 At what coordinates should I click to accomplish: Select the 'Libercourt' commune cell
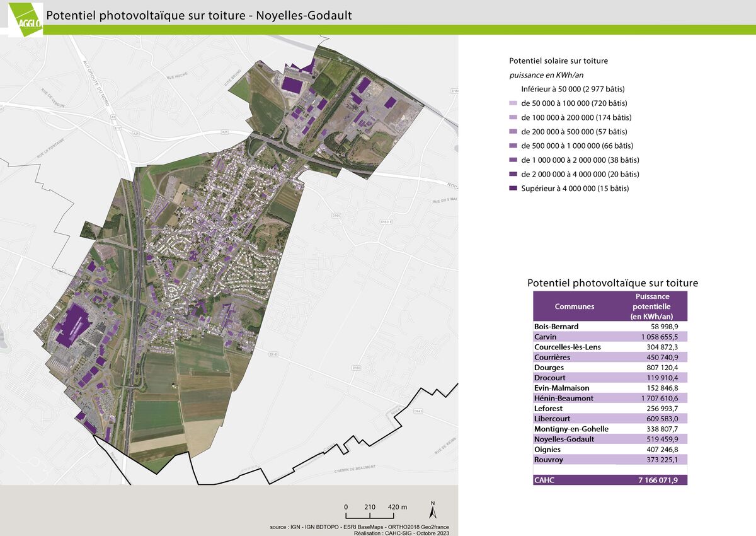(553, 419)
